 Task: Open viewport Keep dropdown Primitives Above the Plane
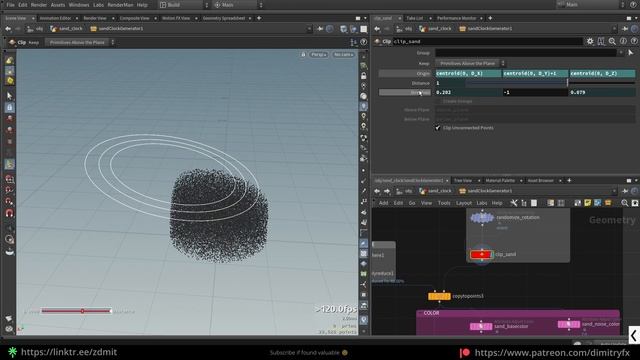pyautogui.click(x=80, y=42)
